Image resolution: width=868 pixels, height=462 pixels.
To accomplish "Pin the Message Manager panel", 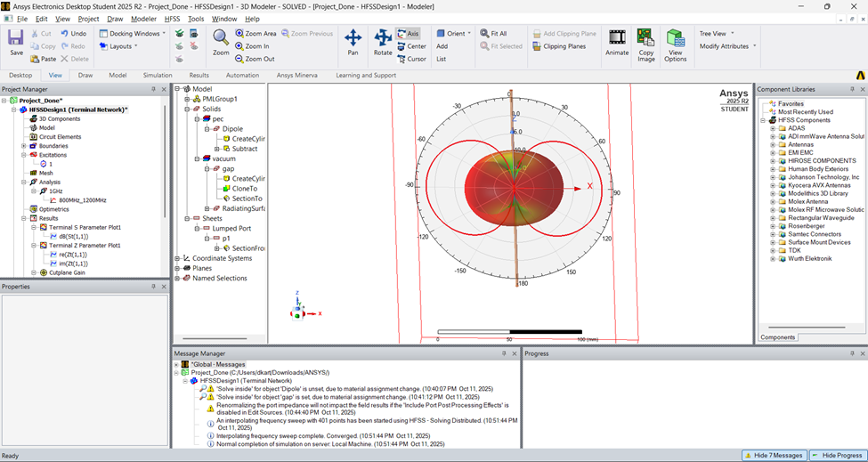I will (504, 353).
